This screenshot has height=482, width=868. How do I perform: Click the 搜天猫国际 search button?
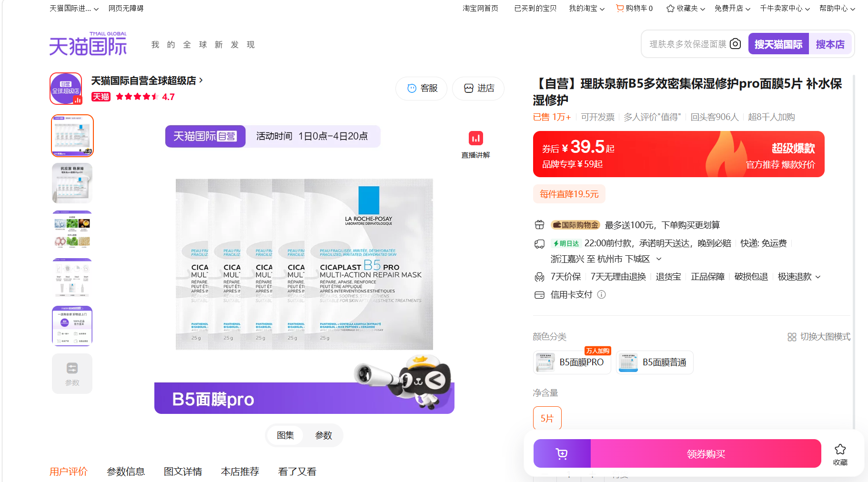pyautogui.click(x=778, y=44)
